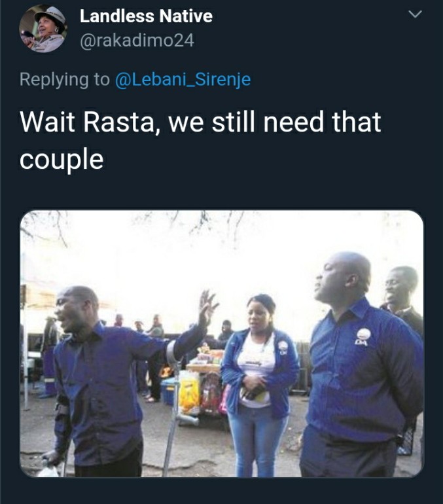
Task: Click the woman in the blue jacket in photo
Action: point(258,382)
